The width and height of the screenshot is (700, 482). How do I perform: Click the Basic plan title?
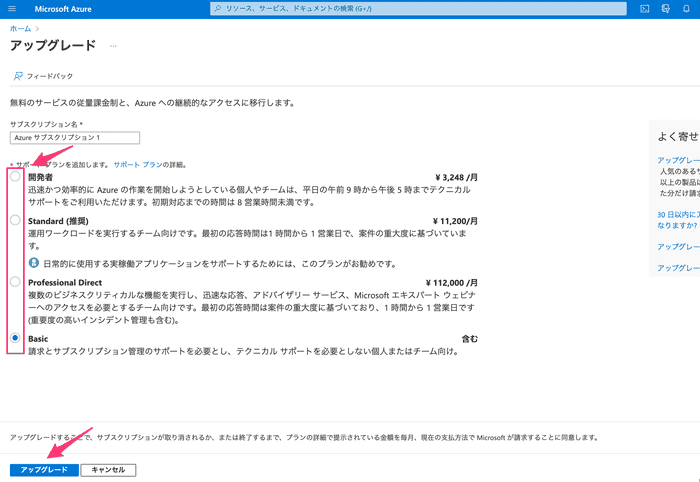(38, 339)
